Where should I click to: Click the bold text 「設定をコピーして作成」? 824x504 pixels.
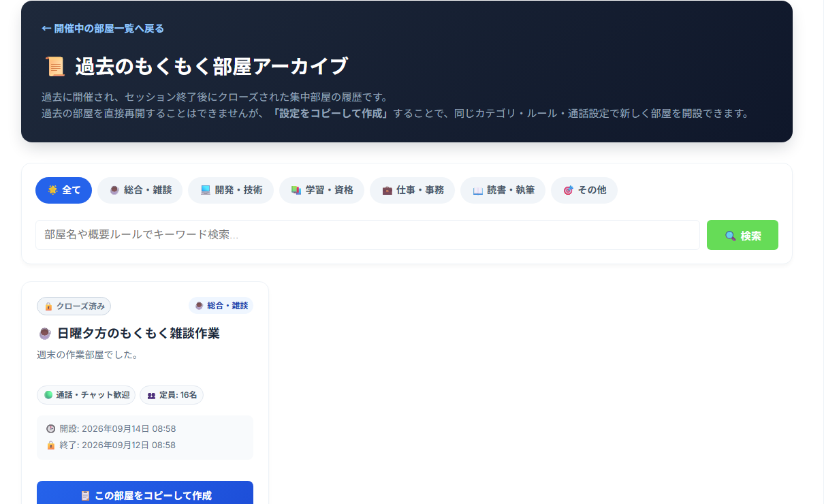332,114
